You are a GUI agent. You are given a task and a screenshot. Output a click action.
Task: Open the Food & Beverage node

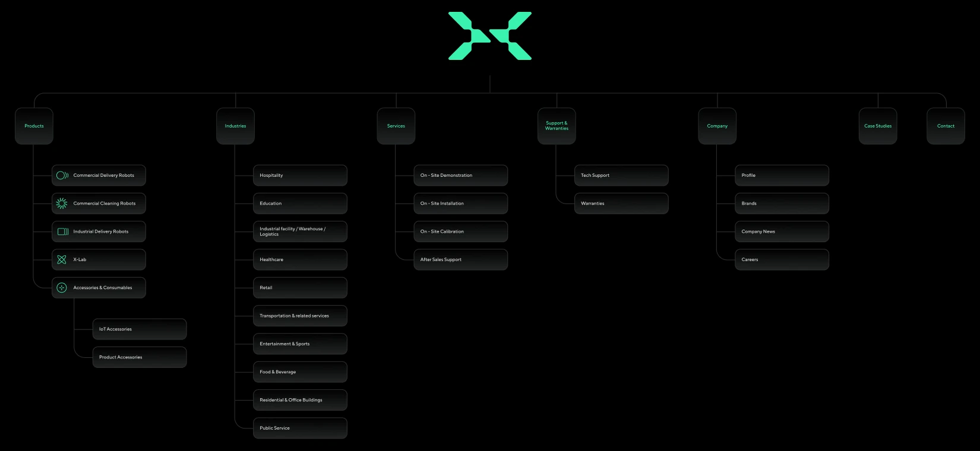pos(300,372)
